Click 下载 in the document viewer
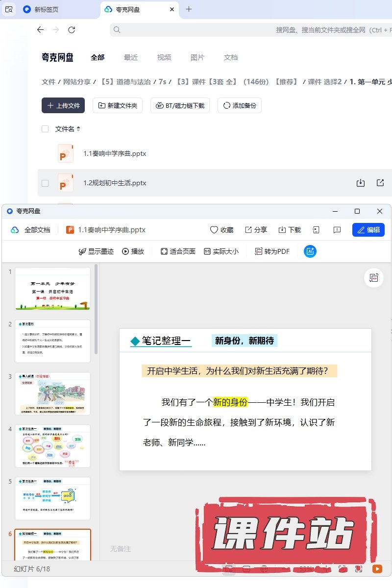This screenshot has height=588, width=392. click(x=290, y=230)
